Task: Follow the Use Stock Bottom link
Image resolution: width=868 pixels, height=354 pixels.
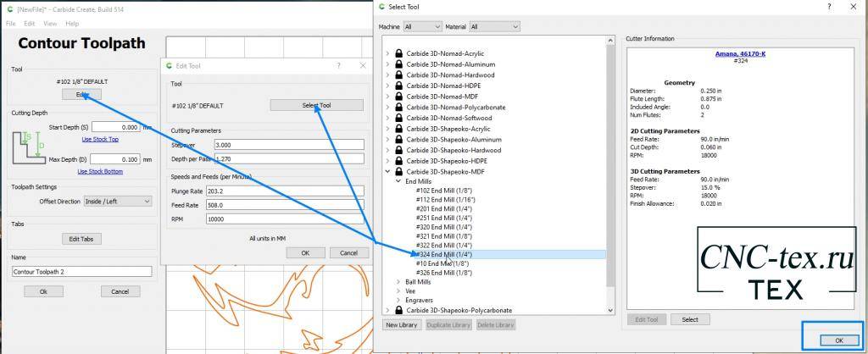Action: click(x=100, y=171)
